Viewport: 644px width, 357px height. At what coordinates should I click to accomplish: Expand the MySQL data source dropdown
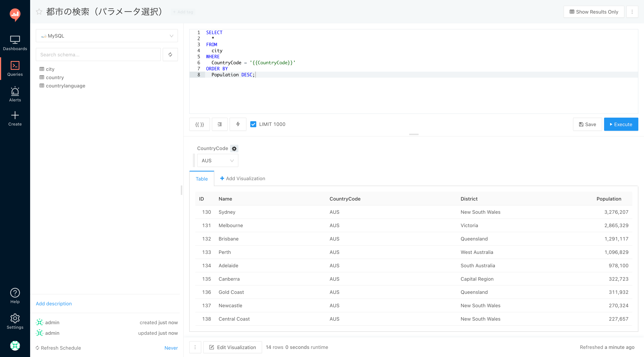pos(107,36)
